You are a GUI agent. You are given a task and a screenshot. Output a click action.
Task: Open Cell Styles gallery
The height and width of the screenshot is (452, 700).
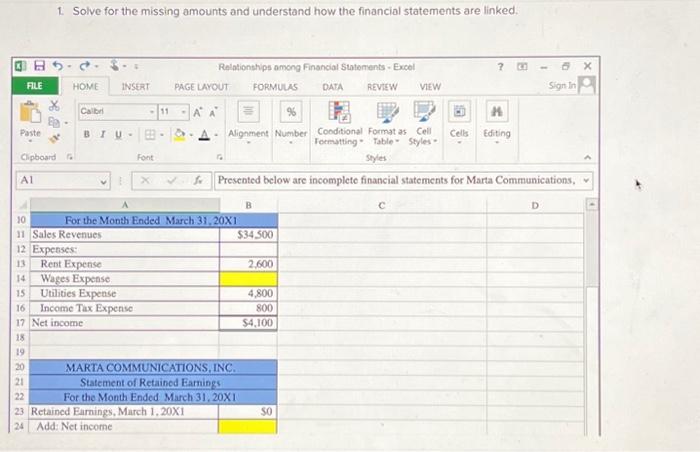(423, 123)
